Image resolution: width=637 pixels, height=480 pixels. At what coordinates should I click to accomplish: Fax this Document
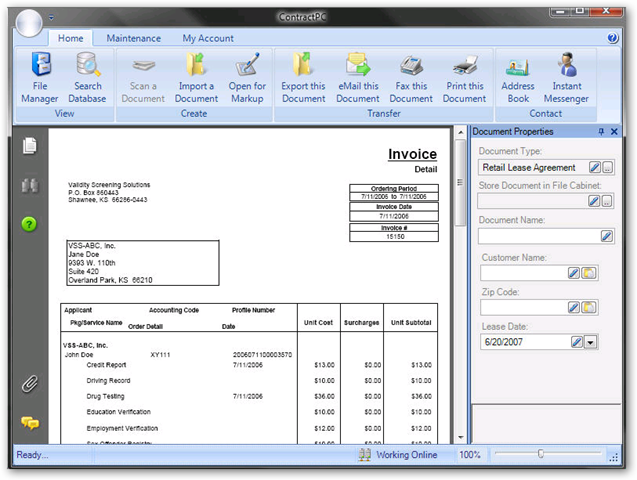point(411,78)
